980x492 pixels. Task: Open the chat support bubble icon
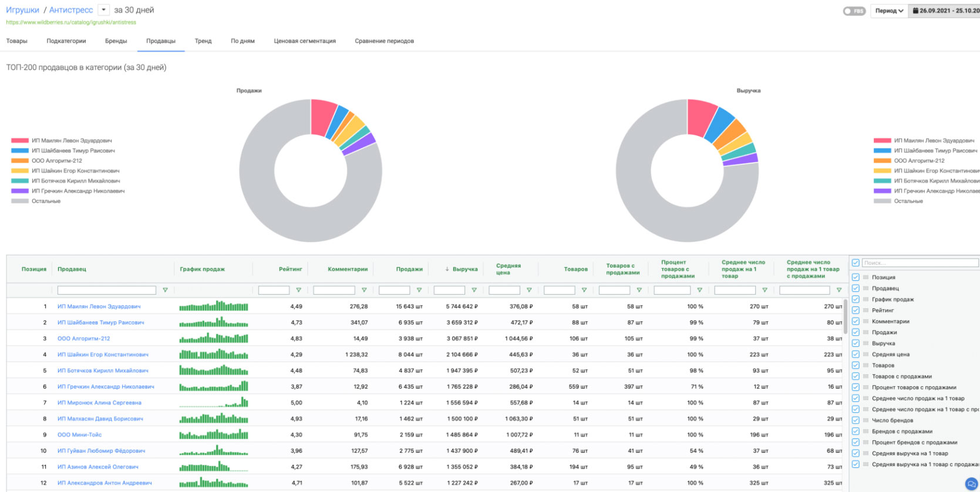972,484
